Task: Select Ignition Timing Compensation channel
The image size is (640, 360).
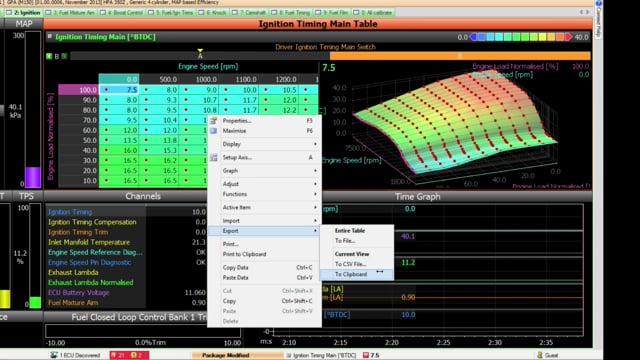Action: pos(127,222)
